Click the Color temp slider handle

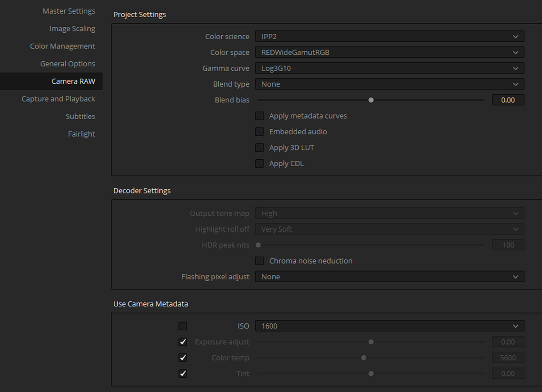tap(363, 358)
